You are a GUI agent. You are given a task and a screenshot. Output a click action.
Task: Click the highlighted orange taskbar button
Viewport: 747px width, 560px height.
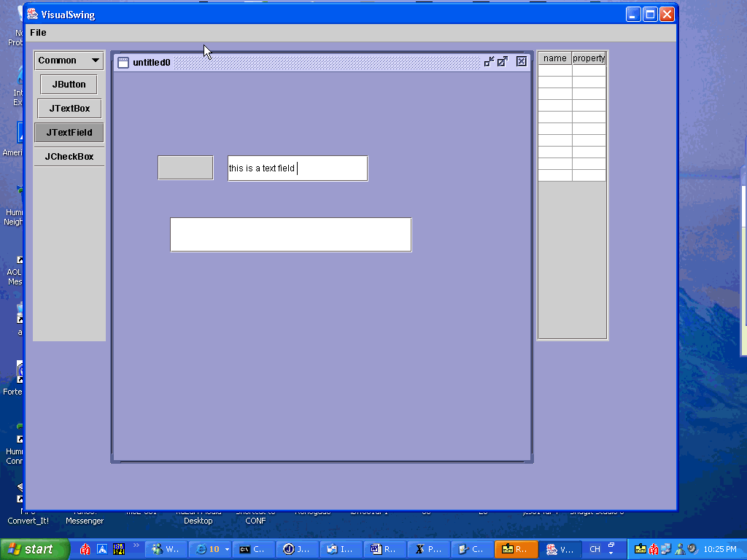pos(515,549)
